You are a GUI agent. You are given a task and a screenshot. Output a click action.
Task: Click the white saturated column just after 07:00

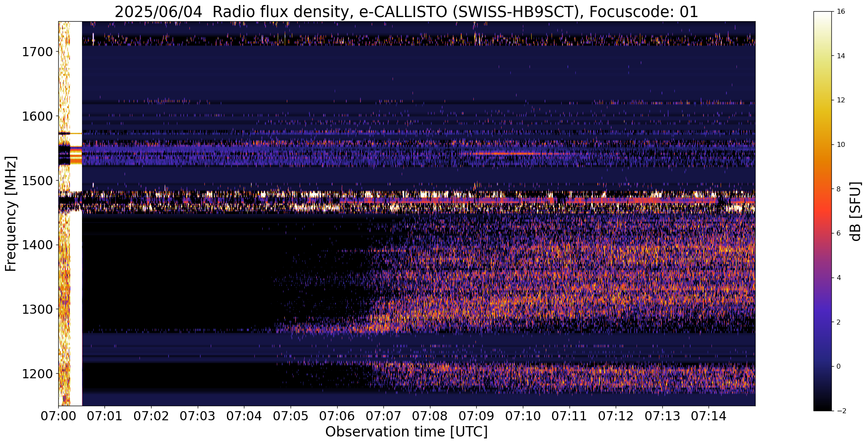(x=76, y=213)
